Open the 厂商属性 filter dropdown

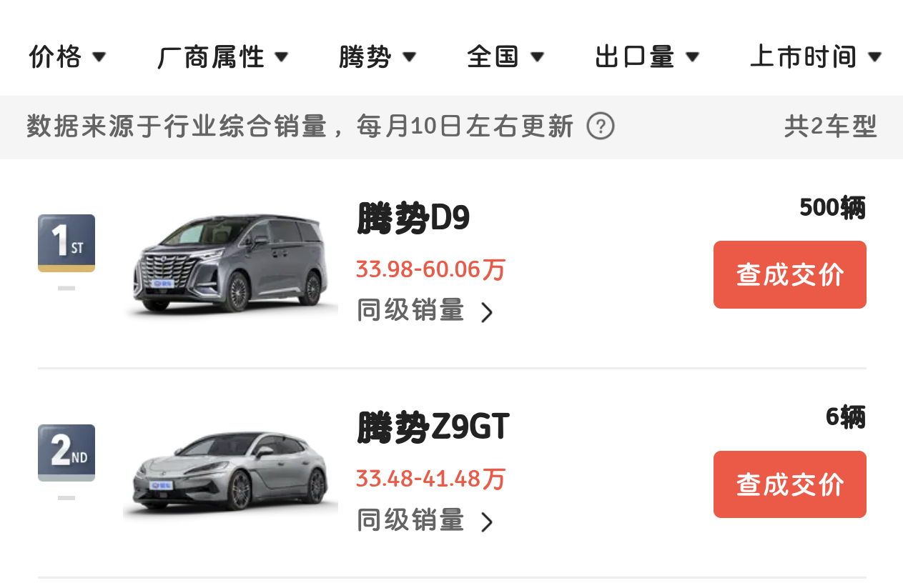coord(223,56)
